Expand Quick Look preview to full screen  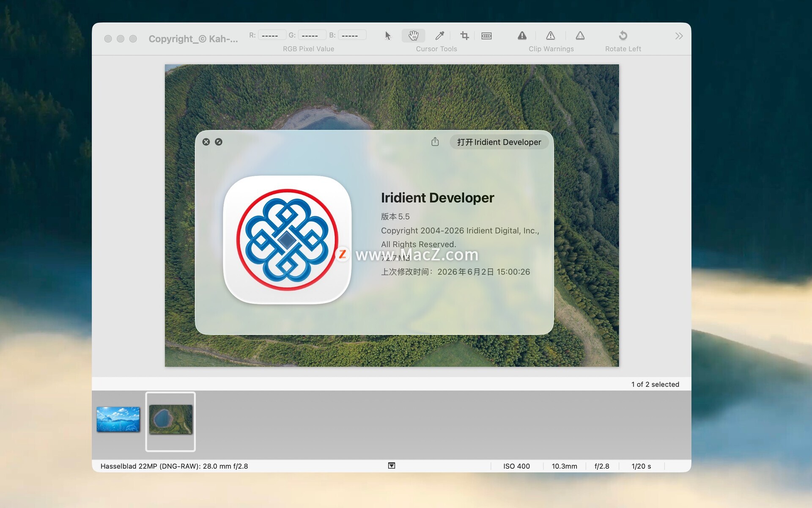[x=218, y=142]
